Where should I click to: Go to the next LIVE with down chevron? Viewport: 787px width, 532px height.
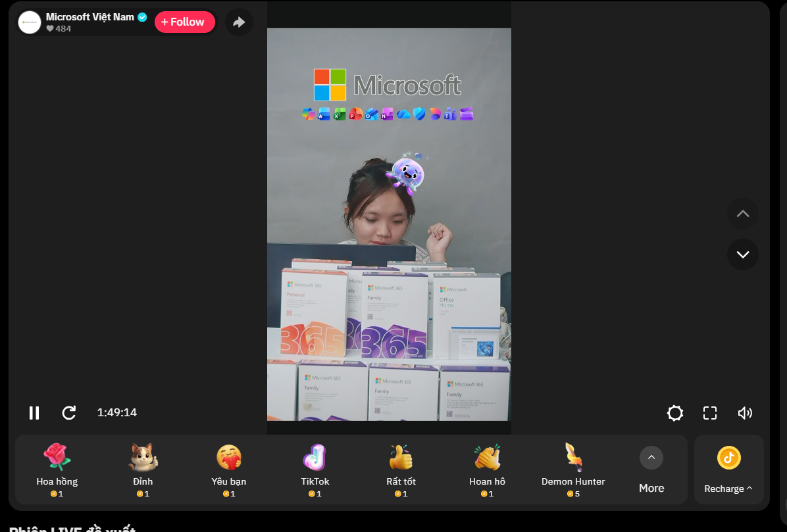click(743, 254)
